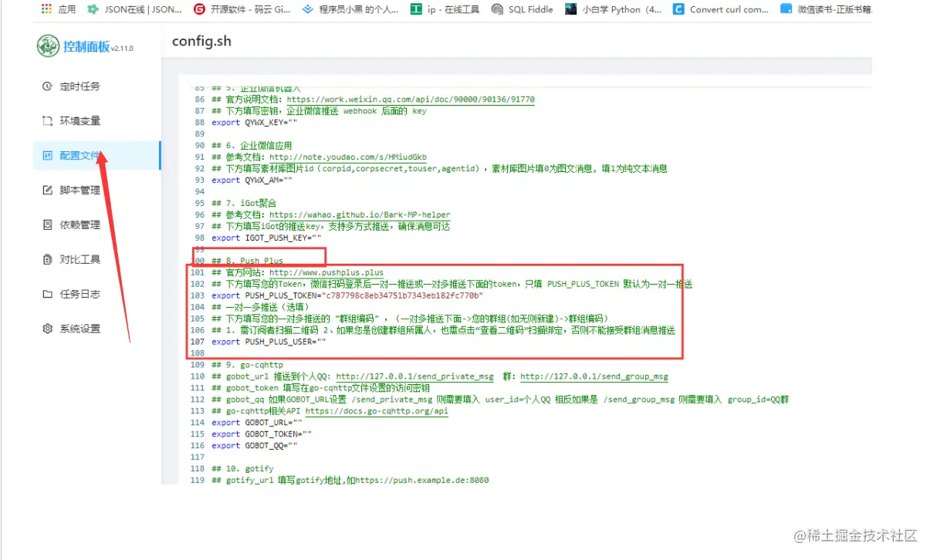Open the Convert curl bookmark
This screenshot has width=934, height=560.
point(720,9)
